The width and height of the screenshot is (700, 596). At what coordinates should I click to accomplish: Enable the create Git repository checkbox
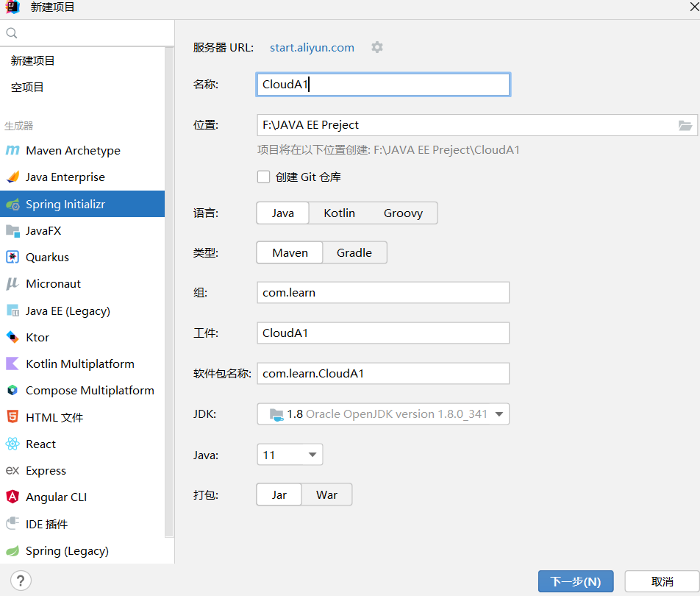pos(263,177)
